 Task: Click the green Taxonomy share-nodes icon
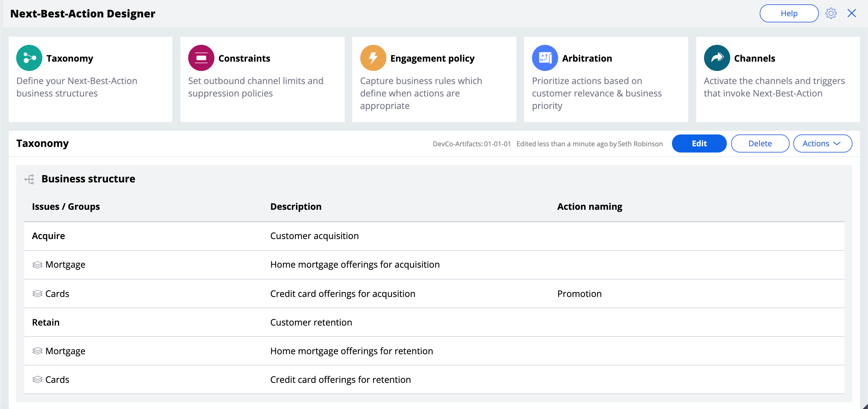pos(29,58)
